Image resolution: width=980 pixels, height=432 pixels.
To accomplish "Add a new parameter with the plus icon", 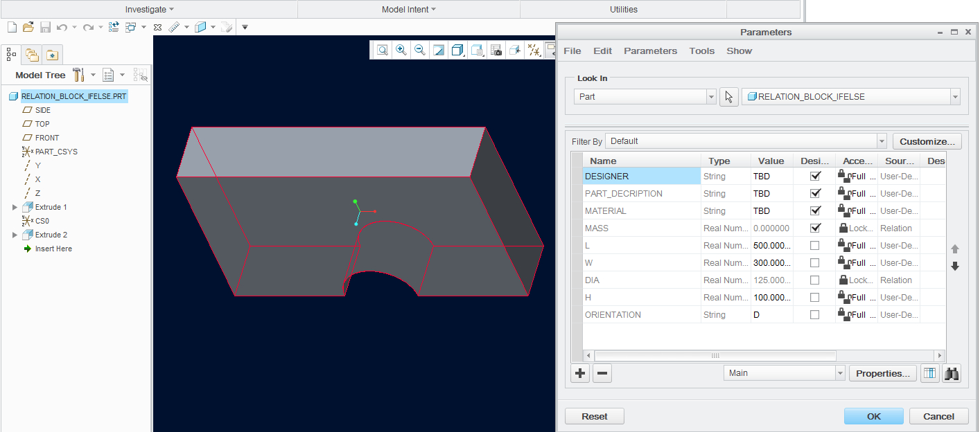I will (x=580, y=373).
